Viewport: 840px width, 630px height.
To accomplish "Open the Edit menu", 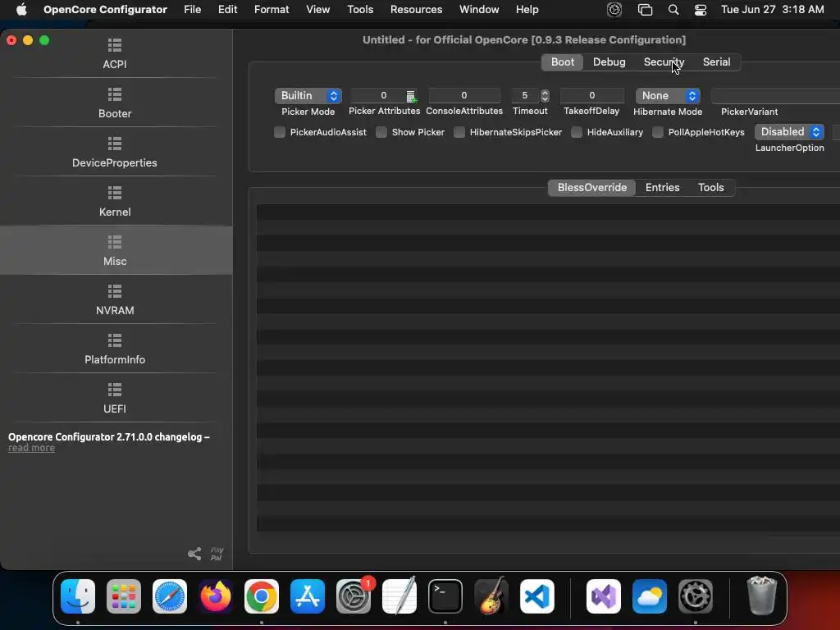I will point(228,10).
